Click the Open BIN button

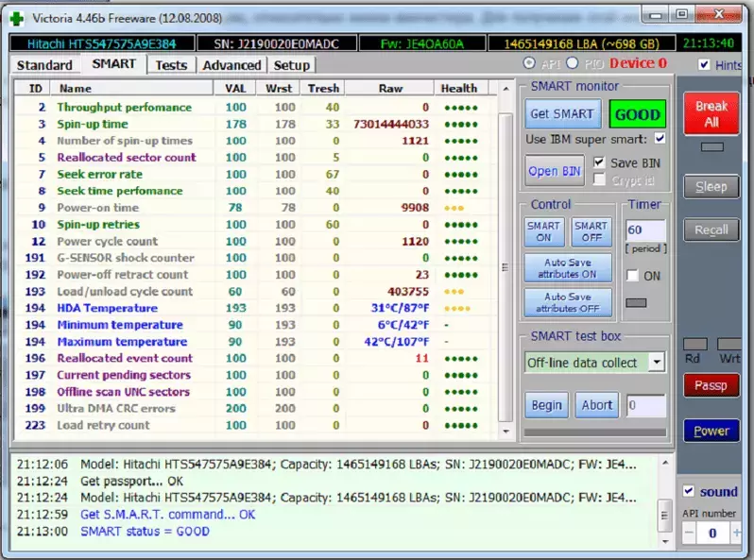pos(555,171)
